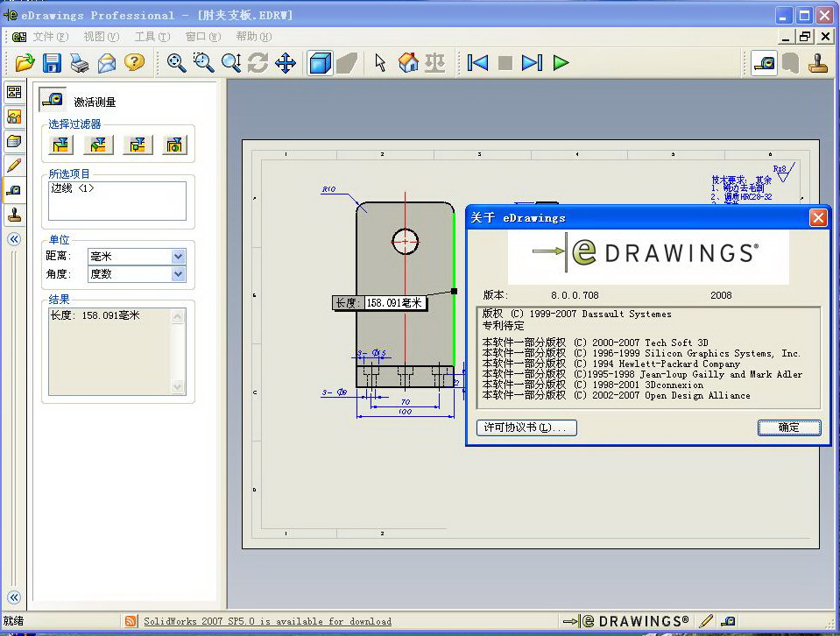840x636 pixels.
Task: Open a file with the folder icon
Action: (25, 63)
